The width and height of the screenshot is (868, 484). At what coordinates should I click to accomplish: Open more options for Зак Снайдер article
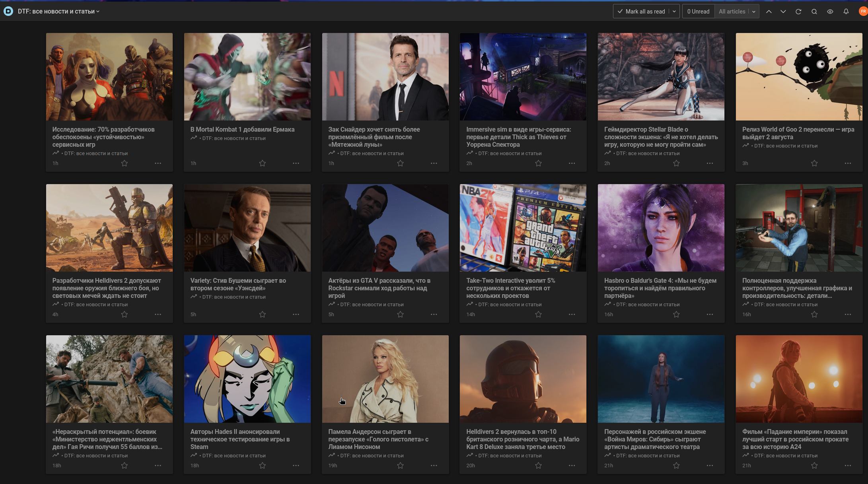click(434, 163)
